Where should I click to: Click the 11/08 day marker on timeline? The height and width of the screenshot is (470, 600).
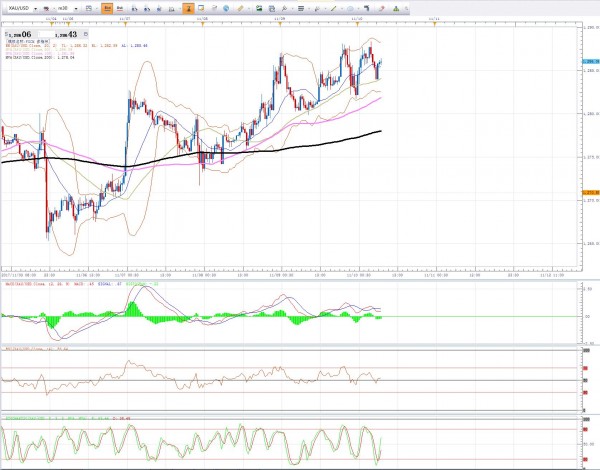click(203, 18)
